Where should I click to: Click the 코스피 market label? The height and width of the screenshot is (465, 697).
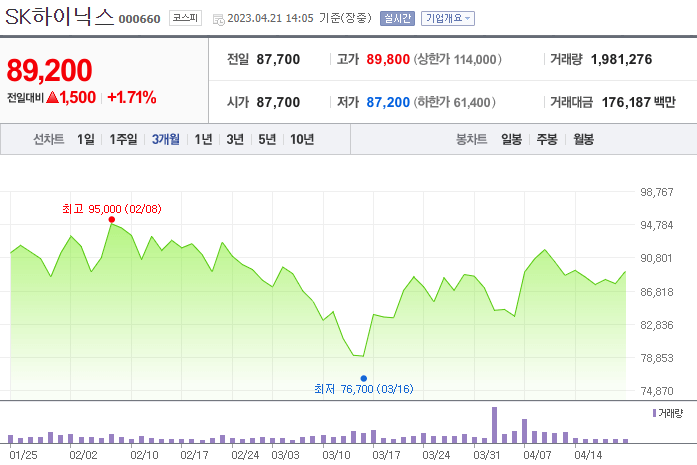point(185,18)
